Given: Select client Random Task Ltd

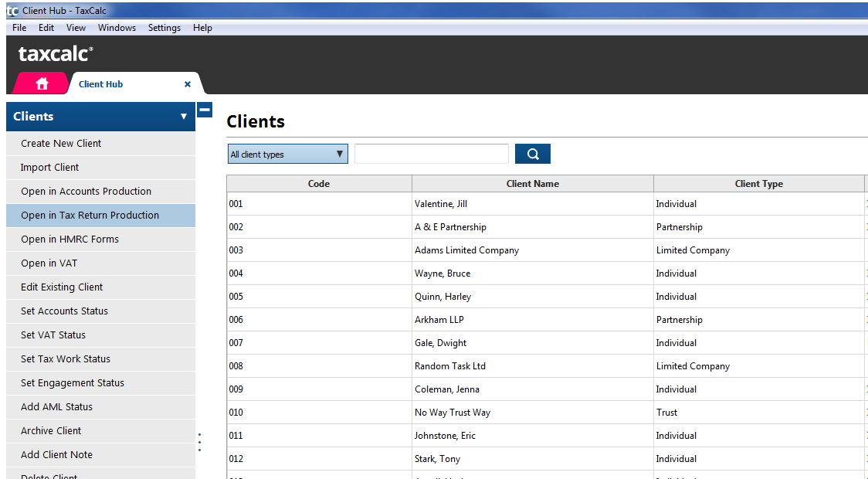Looking at the screenshot, I should [x=450, y=366].
